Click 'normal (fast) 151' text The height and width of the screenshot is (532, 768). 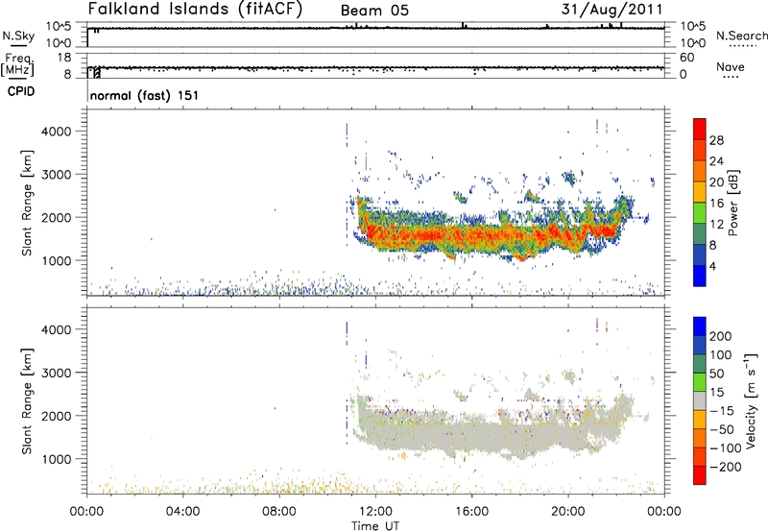(145, 95)
